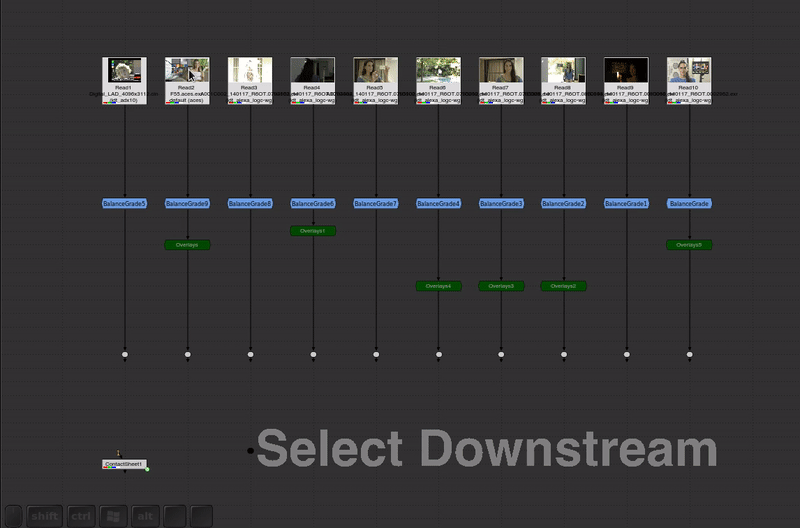Click the Dot node below BalanceGrade5
This screenshot has height=528, width=800.
[x=125, y=354]
